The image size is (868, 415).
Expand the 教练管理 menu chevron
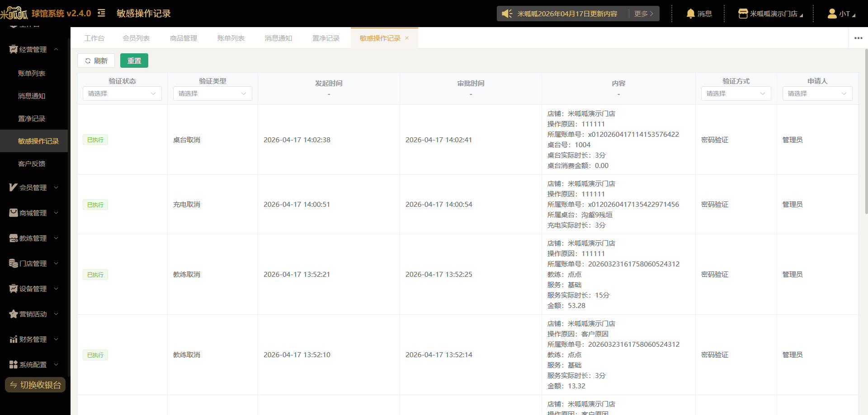tap(56, 238)
